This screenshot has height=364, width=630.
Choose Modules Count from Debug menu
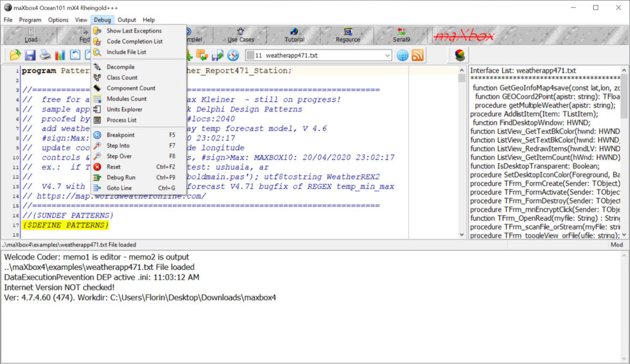click(x=138, y=98)
